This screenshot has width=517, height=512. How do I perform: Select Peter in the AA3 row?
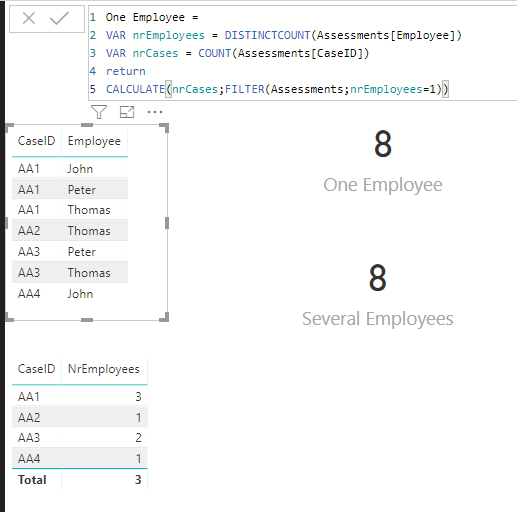pos(82,252)
